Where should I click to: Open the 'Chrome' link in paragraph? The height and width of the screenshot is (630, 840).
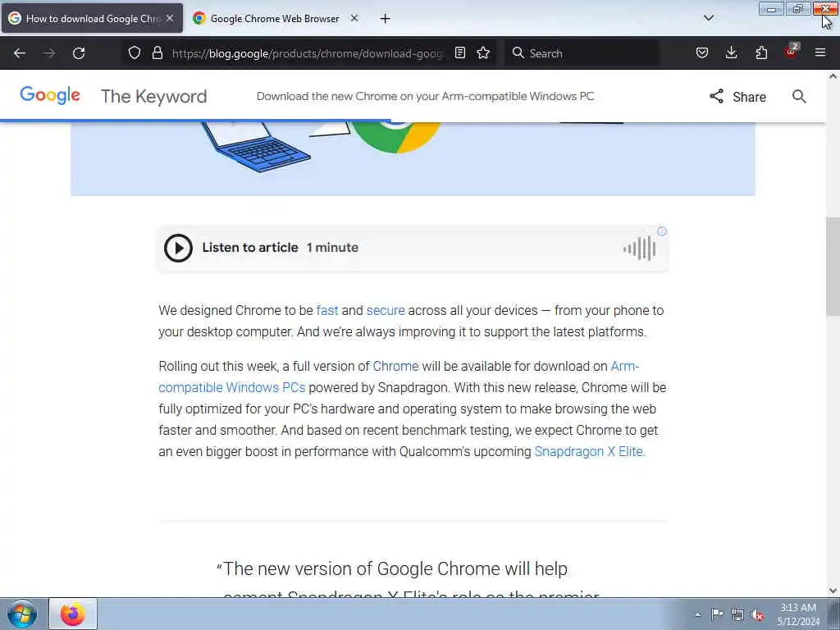395,367
